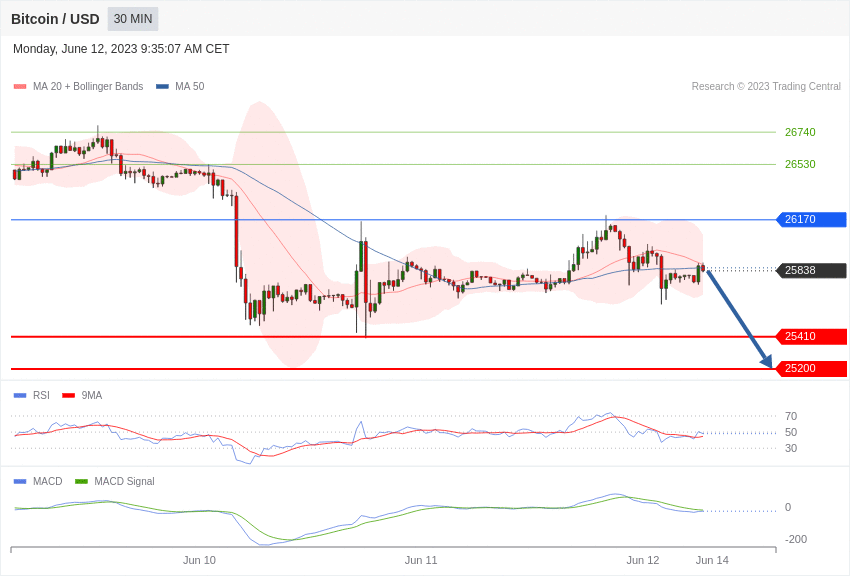This screenshot has height=576, width=850.
Task: Click the MA 20 + Bollinger Bands legend swatch
Action: tap(20, 86)
